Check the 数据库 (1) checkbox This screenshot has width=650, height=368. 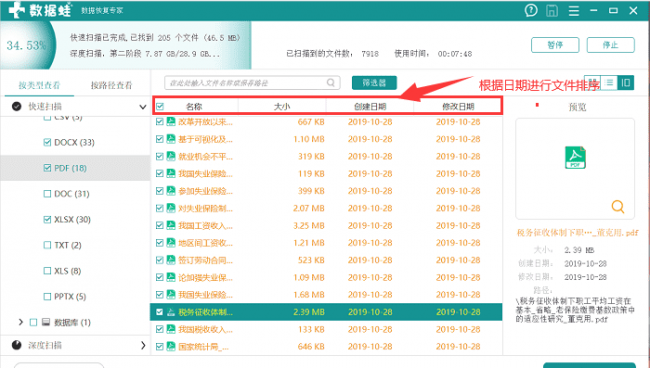coord(34,322)
